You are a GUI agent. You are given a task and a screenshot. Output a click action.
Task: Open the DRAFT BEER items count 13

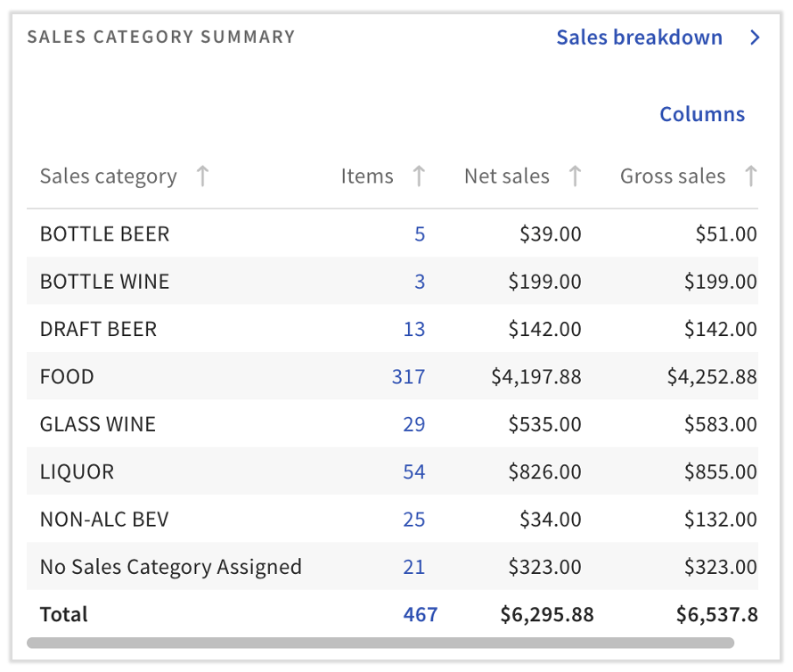coord(413,330)
